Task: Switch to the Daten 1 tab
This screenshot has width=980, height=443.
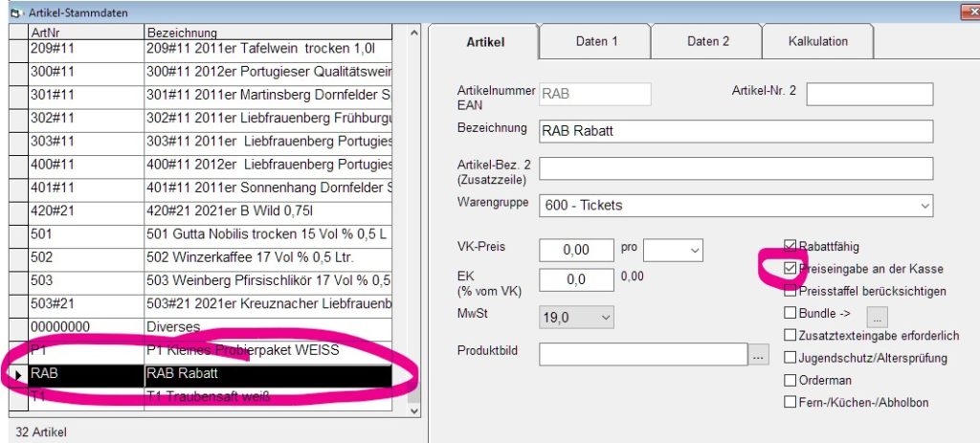Action: click(x=595, y=41)
